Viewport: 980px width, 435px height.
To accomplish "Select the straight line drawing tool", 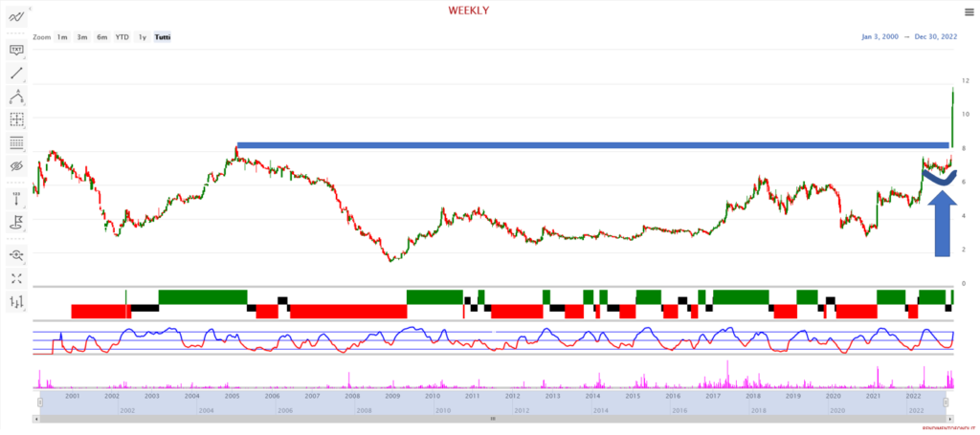I will tap(16, 73).
